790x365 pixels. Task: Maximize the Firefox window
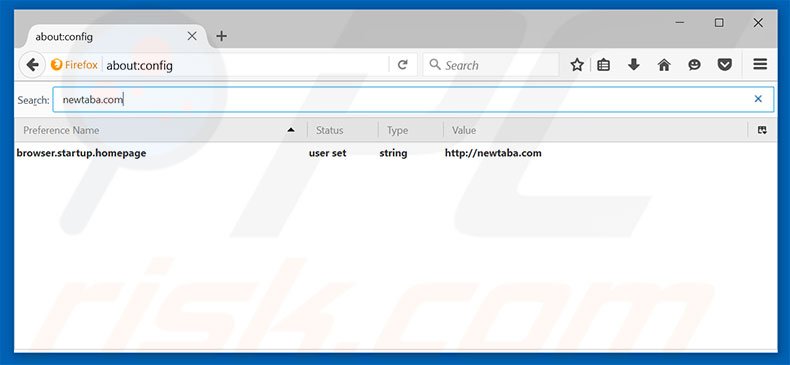pos(719,23)
